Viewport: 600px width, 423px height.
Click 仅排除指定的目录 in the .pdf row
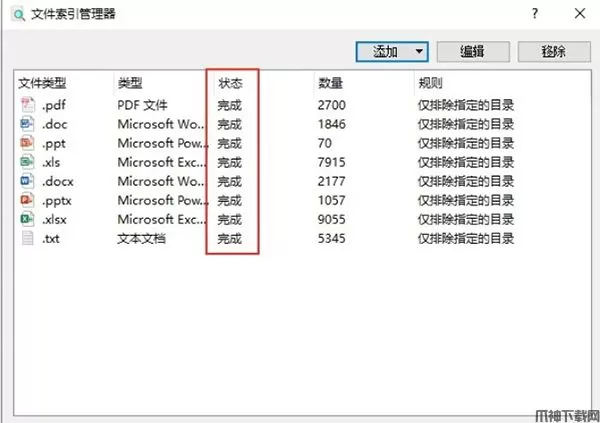pyautogui.click(x=466, y=105)
